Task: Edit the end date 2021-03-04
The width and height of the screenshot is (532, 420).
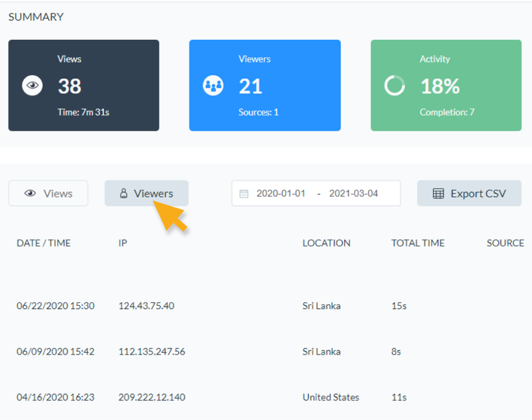Action: tap(353, 194)
